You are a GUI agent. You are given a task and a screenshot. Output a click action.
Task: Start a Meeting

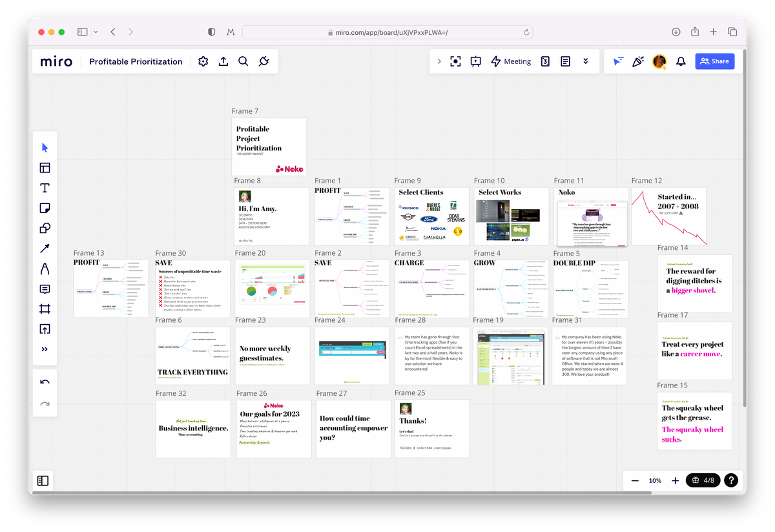511,61
